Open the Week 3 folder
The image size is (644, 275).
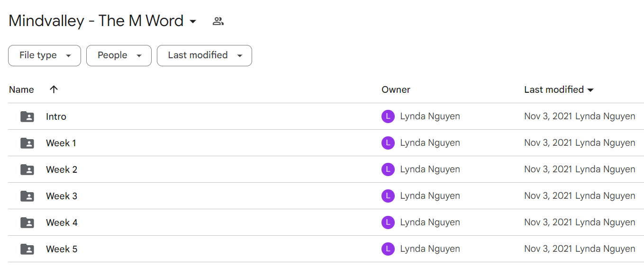click(x=62, y=196)
